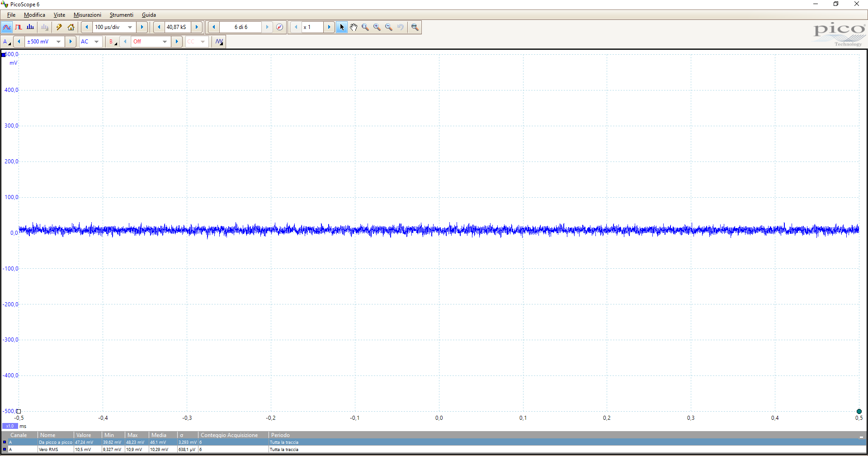The image size is (868, 456).
Task: Open the signal generator waveform button
Action: pos(219,42)
